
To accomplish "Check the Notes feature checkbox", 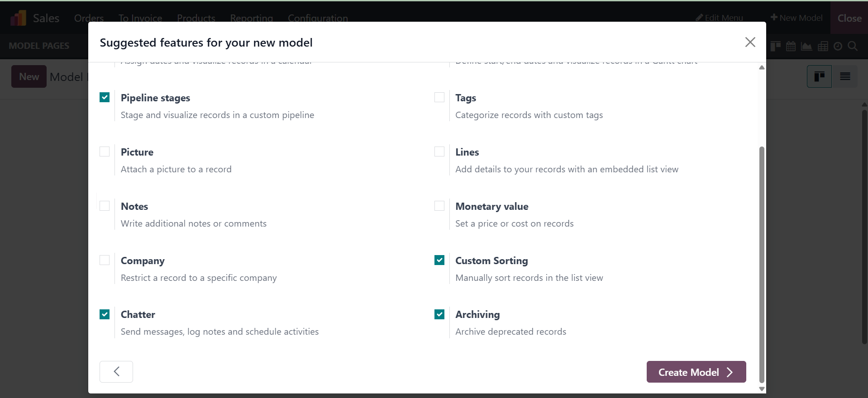I will click(x=105, y=206).
